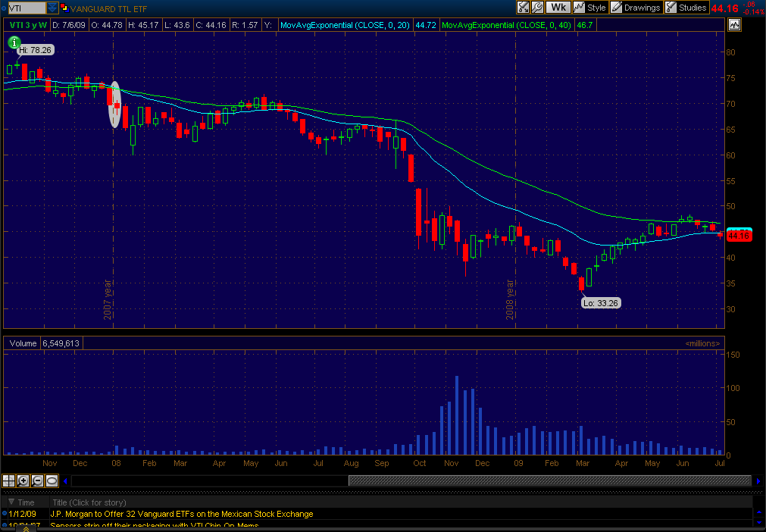Sort news by the Time column header

(26, 502)
